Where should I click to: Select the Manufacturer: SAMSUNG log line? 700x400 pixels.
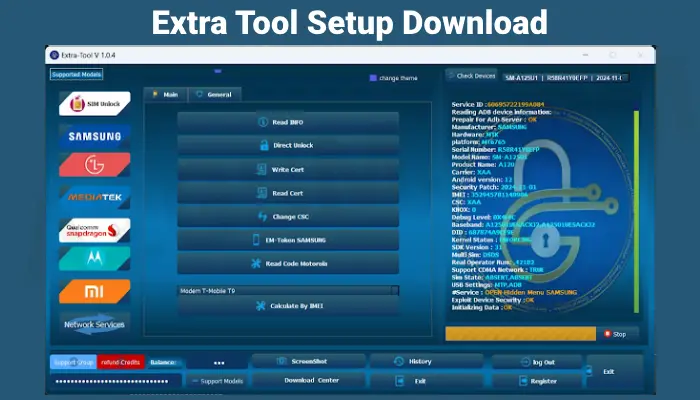tap(489, 127)
